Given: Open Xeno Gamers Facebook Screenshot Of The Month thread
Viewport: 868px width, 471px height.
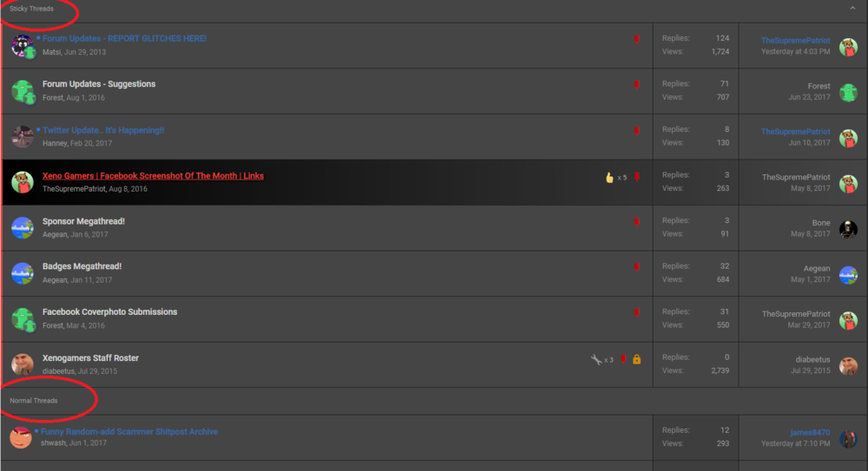Looking at the screenshot, I should pos(153,176).
